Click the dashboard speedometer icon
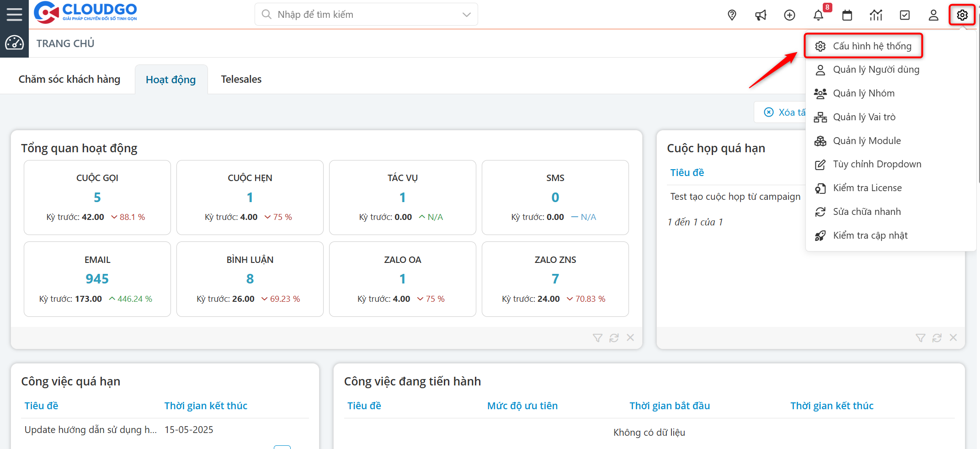 (14, 43)
